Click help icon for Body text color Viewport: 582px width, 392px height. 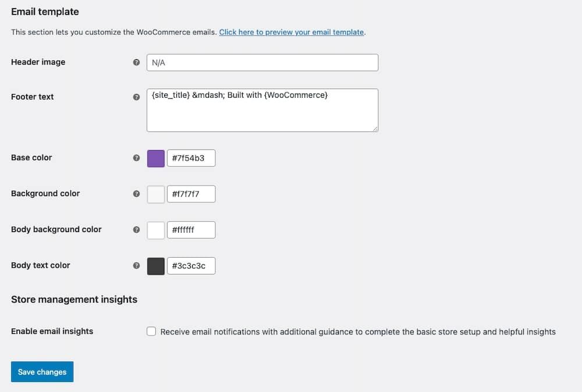(x=136, y=265)
